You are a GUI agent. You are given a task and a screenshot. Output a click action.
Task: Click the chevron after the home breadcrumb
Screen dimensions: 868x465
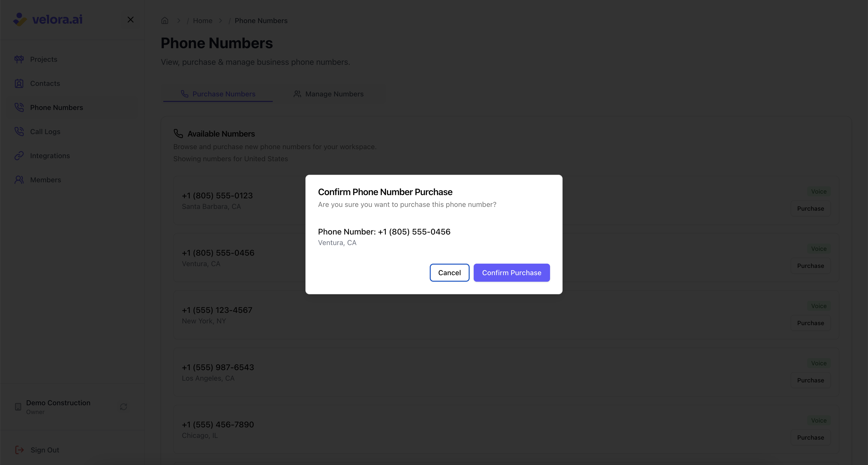click(x=179, y=21)
